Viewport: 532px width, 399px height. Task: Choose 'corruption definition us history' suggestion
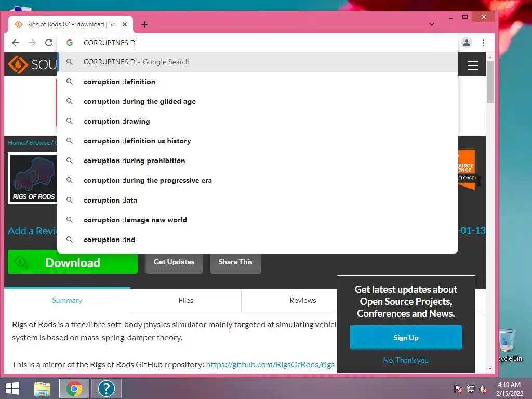[x=258, y=141]
